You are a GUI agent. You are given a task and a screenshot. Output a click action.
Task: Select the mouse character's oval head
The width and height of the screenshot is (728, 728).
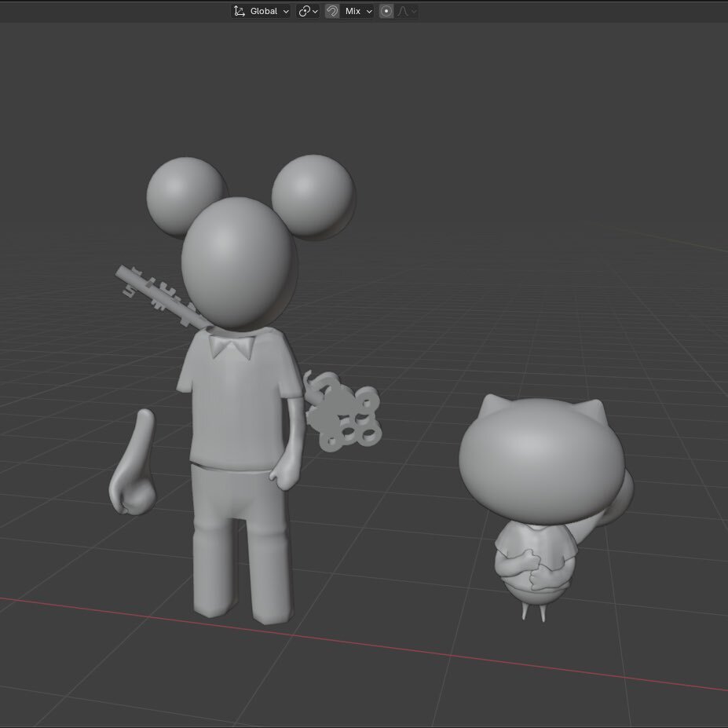(239, 263)
